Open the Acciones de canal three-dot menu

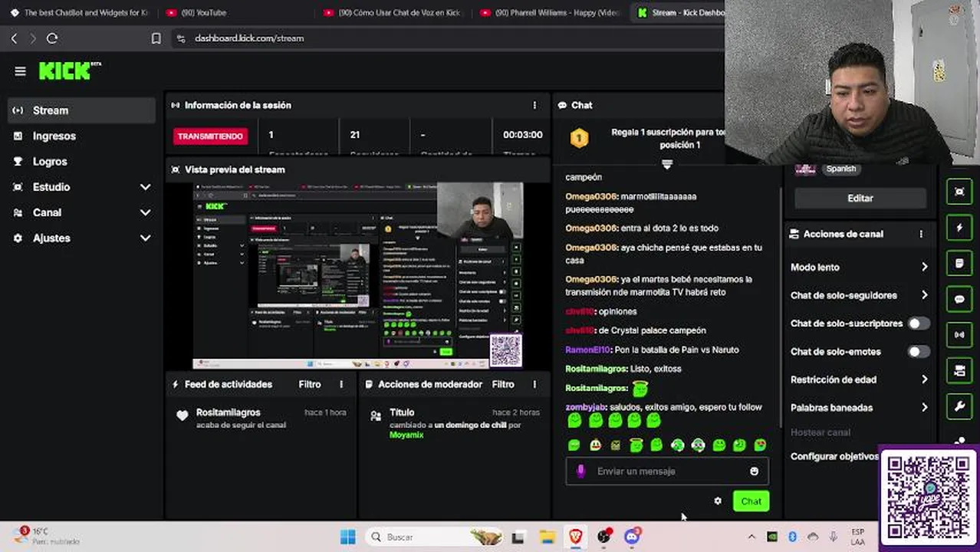pos(921,234)
